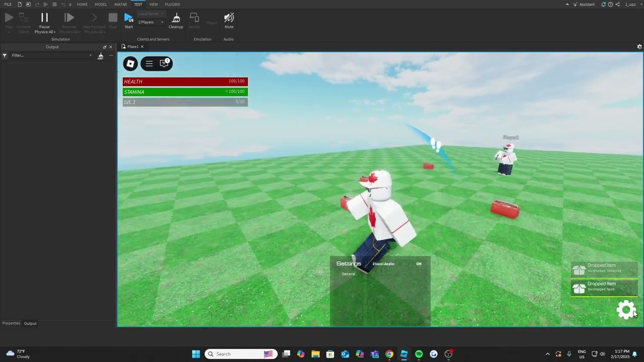Open the Windows Start menu
This screenshot has width=644, height=362.
point(196,354)
